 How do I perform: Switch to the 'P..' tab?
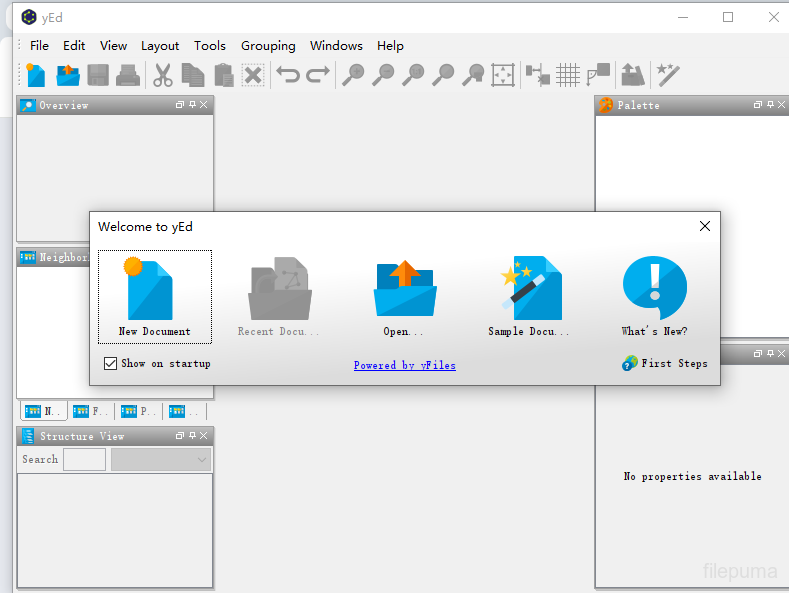pos(138,411)
